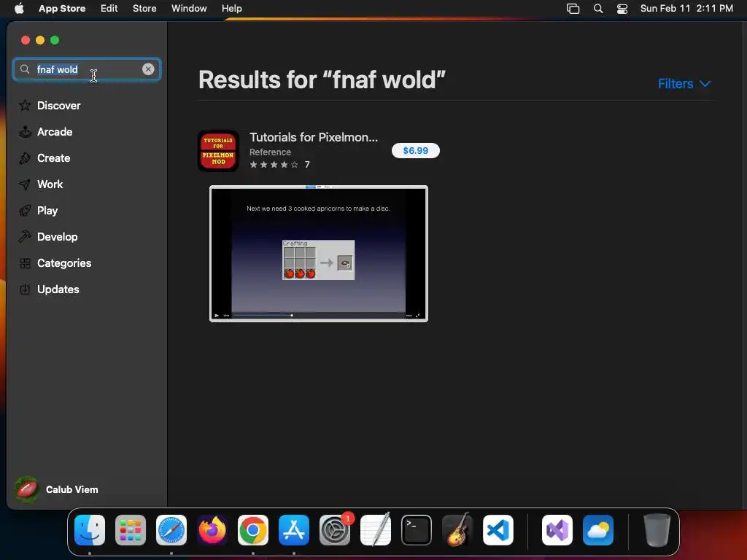747x560 pixels.
Task: Open the Store menu
Action: pyautogui.click(x=144, y=9)
